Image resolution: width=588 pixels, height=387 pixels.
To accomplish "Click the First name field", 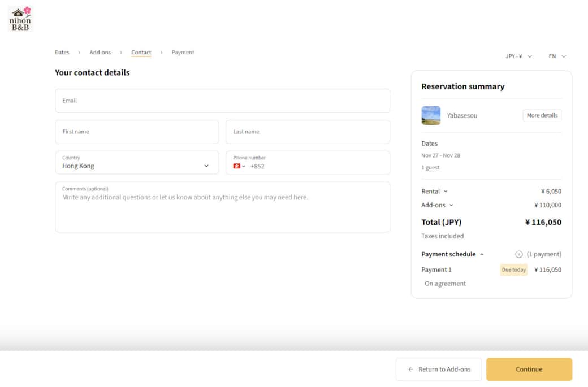I will 137,132.
